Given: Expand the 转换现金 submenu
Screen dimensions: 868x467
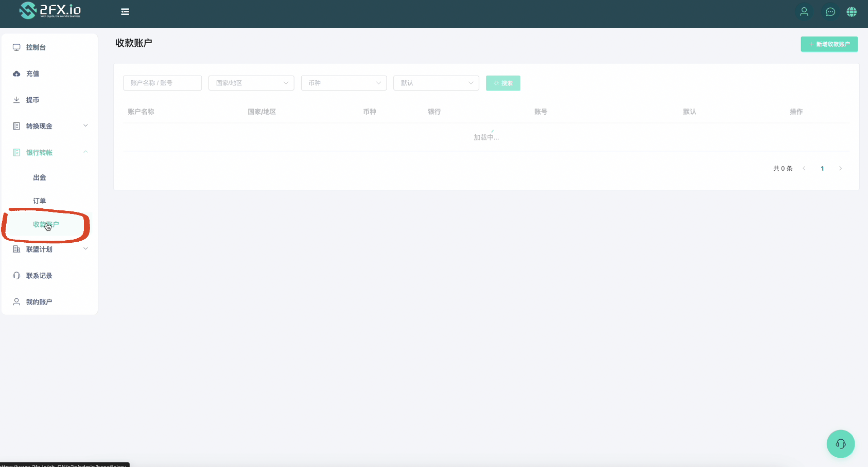Looking at the screenshot, I should [x=49, y=126].
